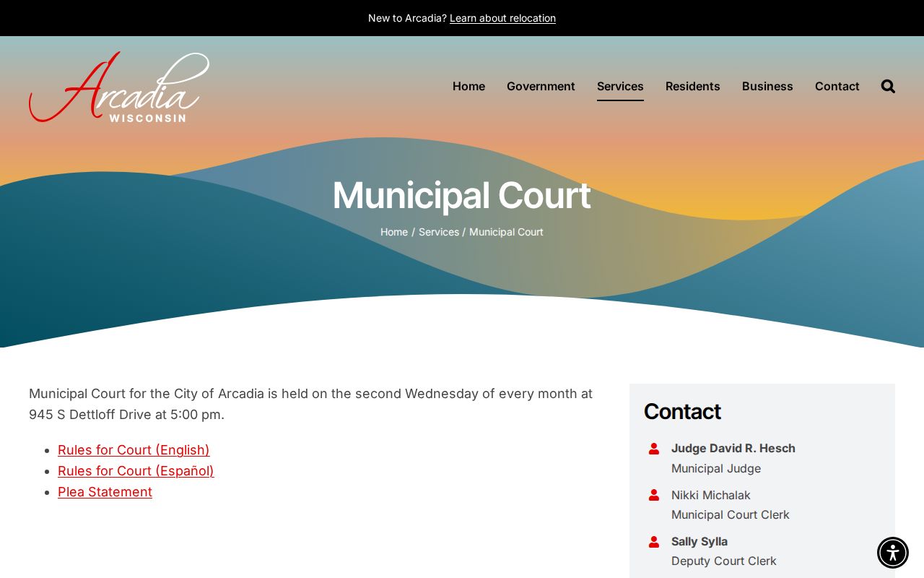This screenshot has width=924, height=578.
Task: Open Rules for Court (English) link
Action: point(134,450)
